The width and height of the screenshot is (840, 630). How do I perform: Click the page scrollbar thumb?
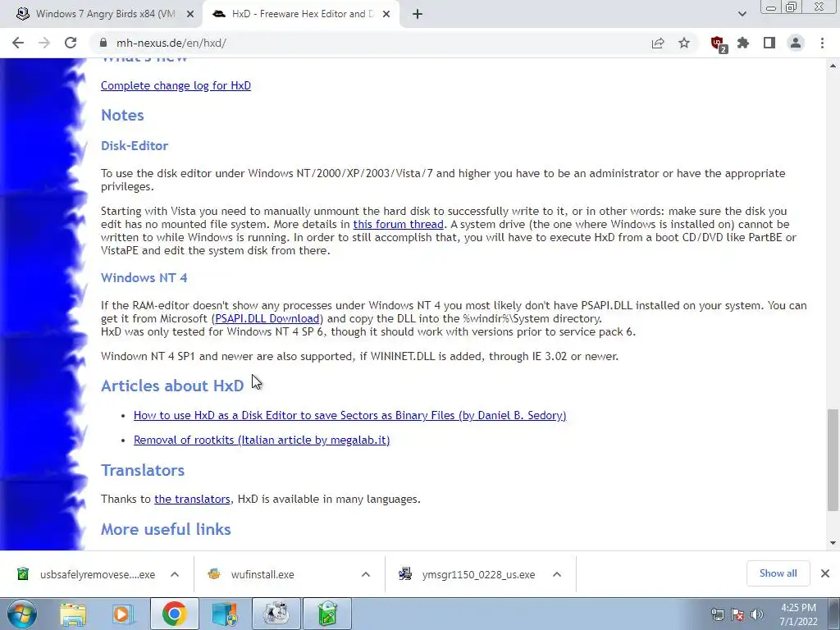833,459
